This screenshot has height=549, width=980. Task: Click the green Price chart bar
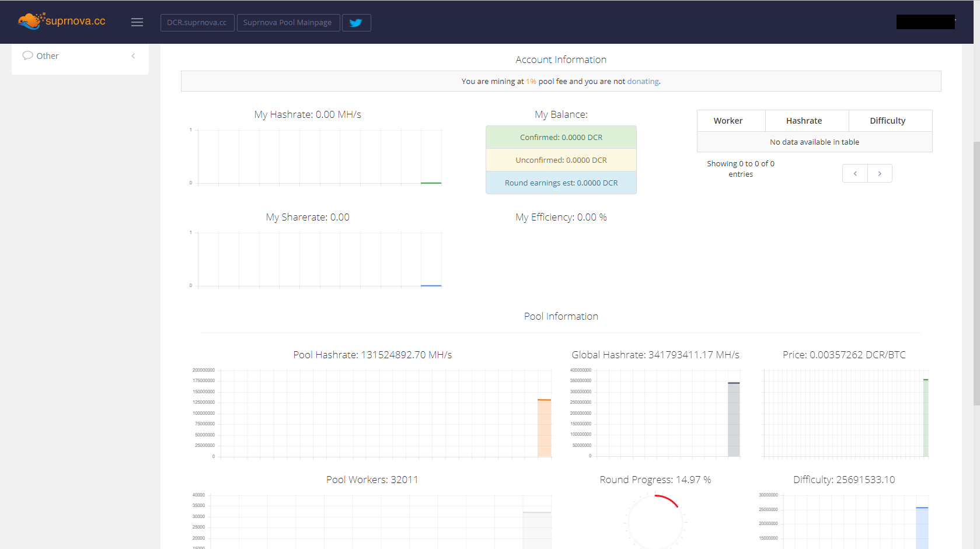click(926, 418)
